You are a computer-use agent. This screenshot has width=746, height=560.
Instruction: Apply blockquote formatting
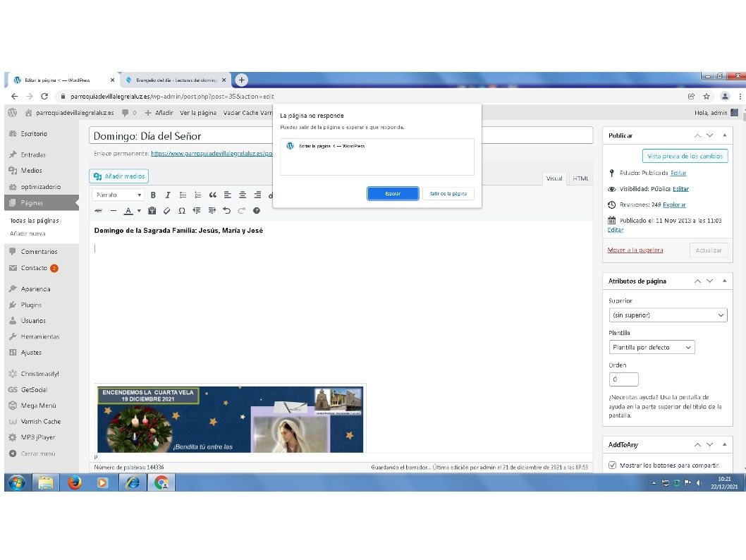(213, 195)
